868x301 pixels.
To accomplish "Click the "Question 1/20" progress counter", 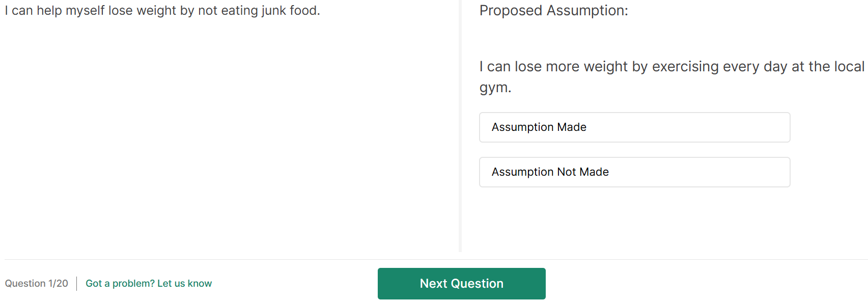I will point(37,284).
